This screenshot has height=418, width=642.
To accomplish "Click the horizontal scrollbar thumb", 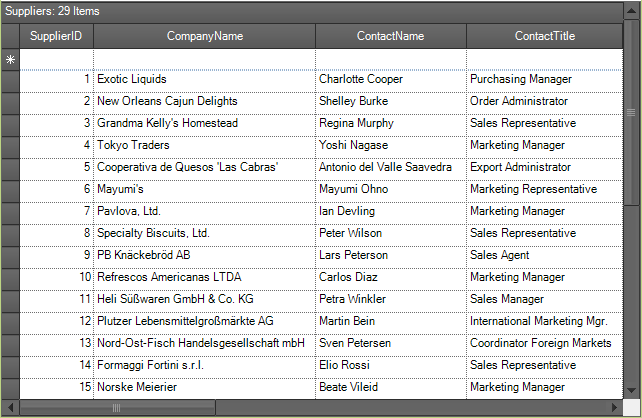I will pyautogui.click(x=117, y=408).
